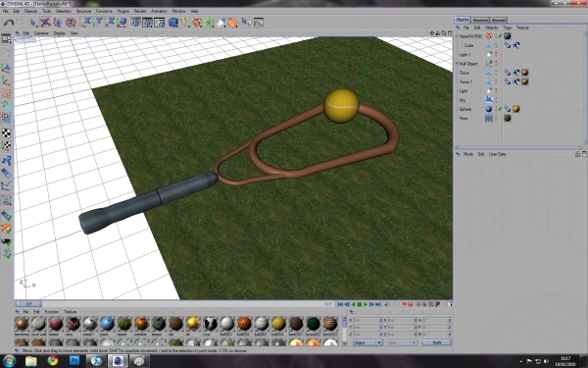Open the Size mode dropdown in Coordinates
This screenshot has width=588, height=368.
tap(402, 342)
